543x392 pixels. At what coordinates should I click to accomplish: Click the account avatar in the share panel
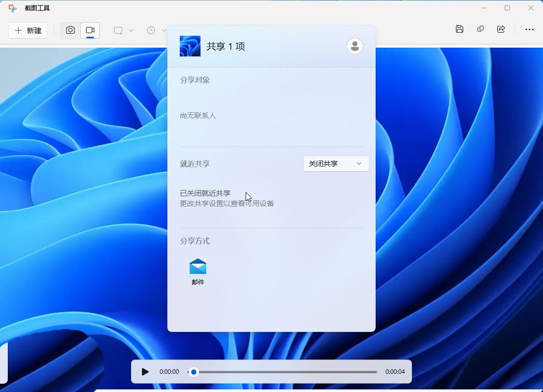pyautogui.click(x=355, y=46)
